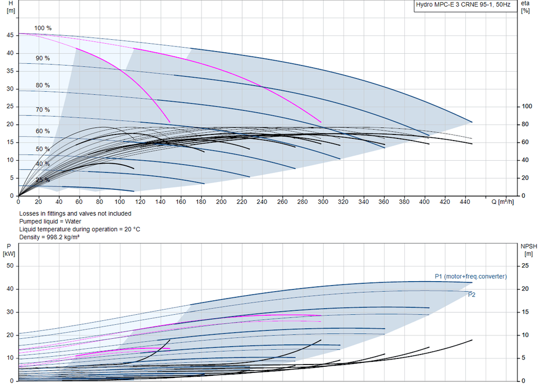Viewport: 541px width, 392px height.
Task: Click the 'Losses in fittings and valves' note
Action: (75, 213)
